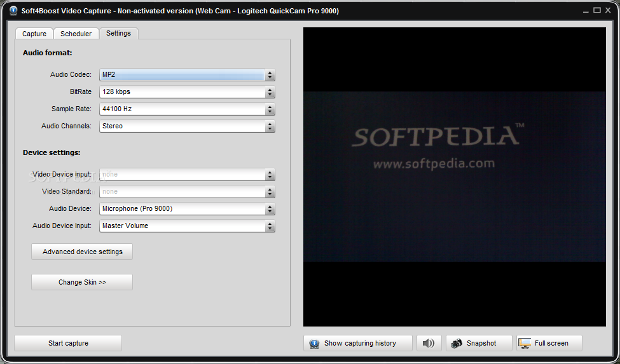Click the capturing history info icon
The height and width of the screenshot is (364, 620).
[x=314, y=344]
